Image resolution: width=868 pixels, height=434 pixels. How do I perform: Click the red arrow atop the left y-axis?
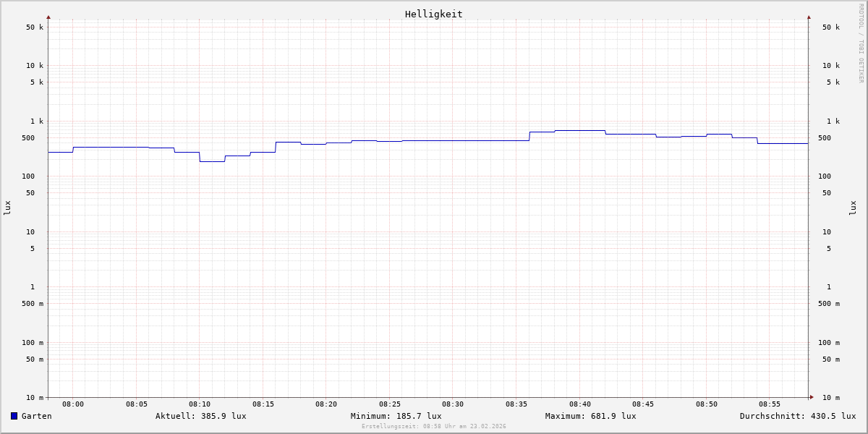coord(48,17)
